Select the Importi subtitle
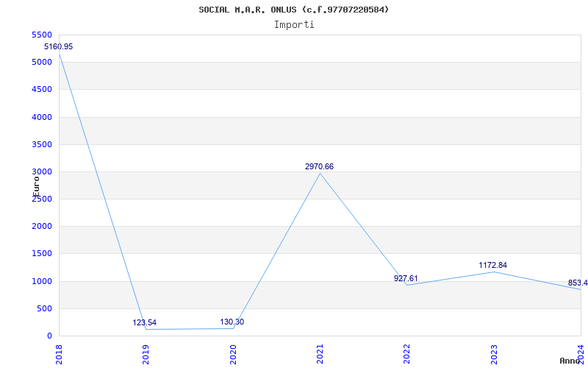Screen dimensions: 588x368 293,25
